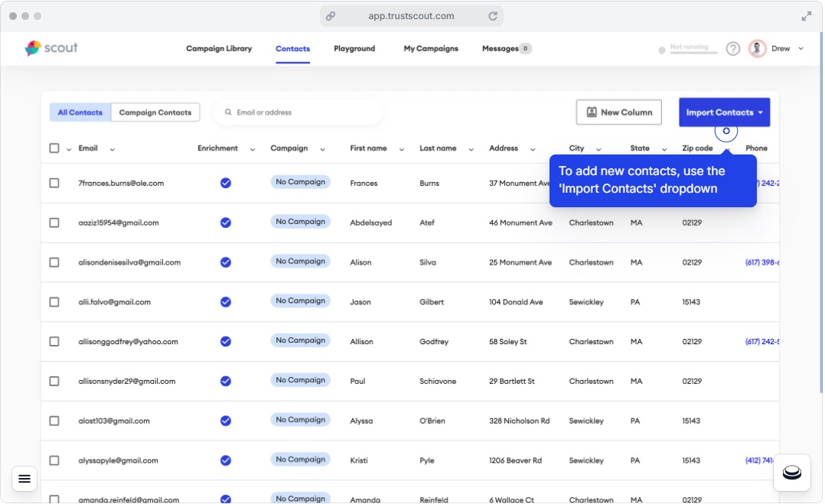Click enrichment checkmark for alisondenisesilva@gmail.com
825x504 pixels.
(x=226, y=262)
